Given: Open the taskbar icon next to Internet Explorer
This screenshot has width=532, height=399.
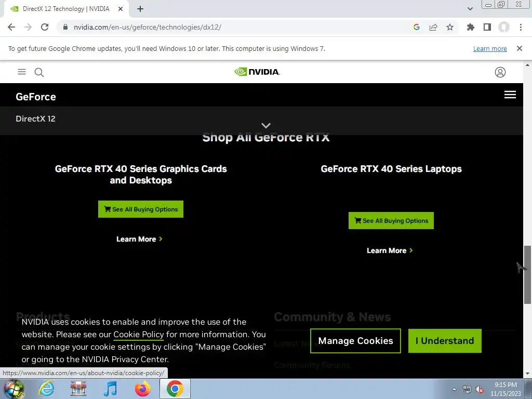Looking at the screenshot, I should (78, 389).
